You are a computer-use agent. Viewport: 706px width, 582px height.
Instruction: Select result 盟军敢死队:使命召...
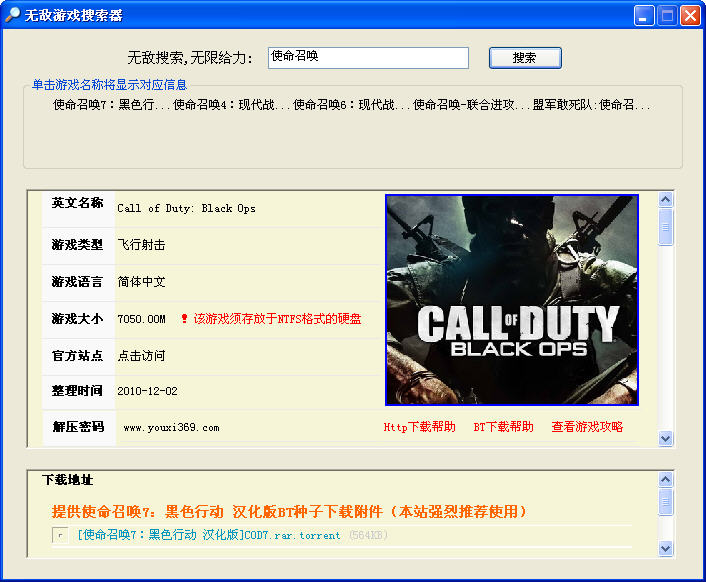(591, 105)
